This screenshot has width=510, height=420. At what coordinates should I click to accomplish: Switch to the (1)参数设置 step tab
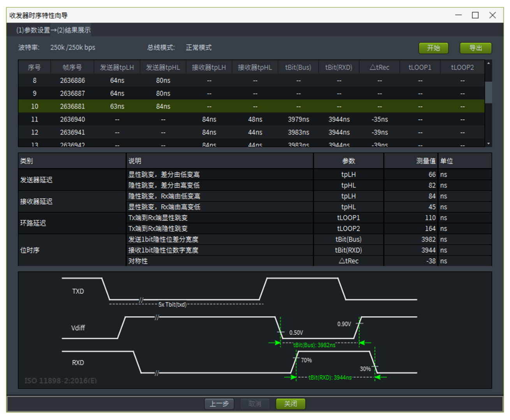pyautogui.click(x=33, y=30)
